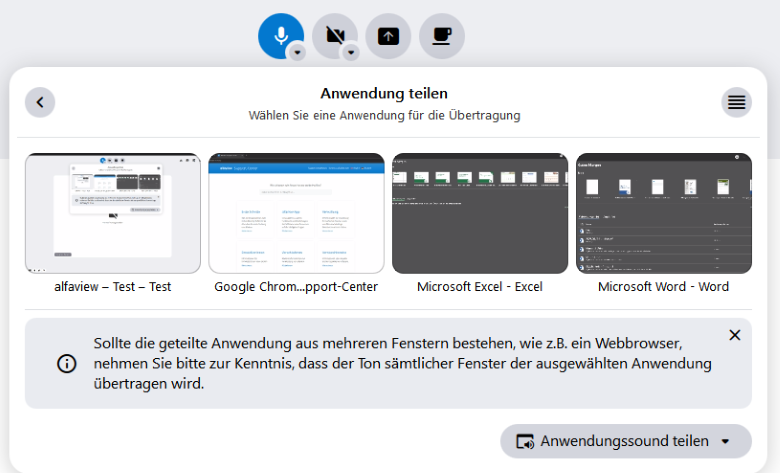Click the info circle icon in notice
This screenshot has width=780, height=473.
[x=67, y=364]
